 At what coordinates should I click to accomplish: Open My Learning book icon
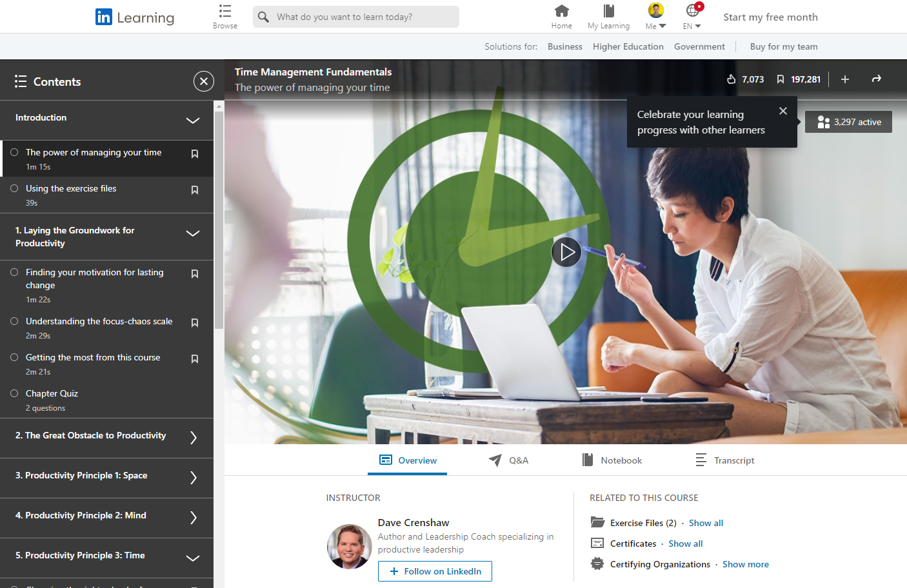point(608,11)
